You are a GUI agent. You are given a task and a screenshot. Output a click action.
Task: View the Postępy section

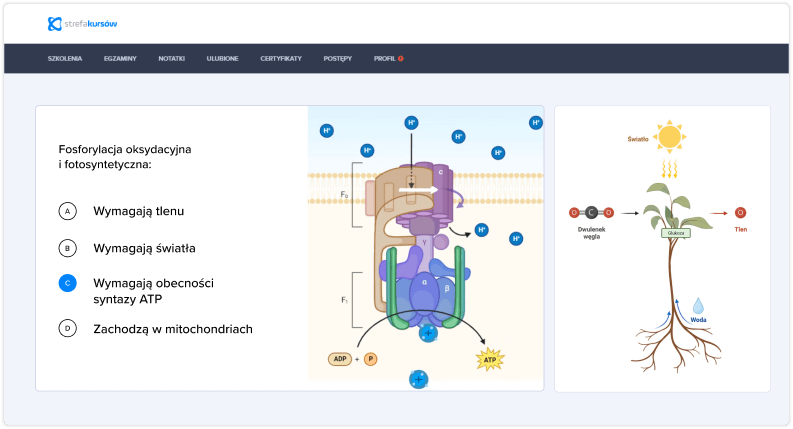coord(338,59)
